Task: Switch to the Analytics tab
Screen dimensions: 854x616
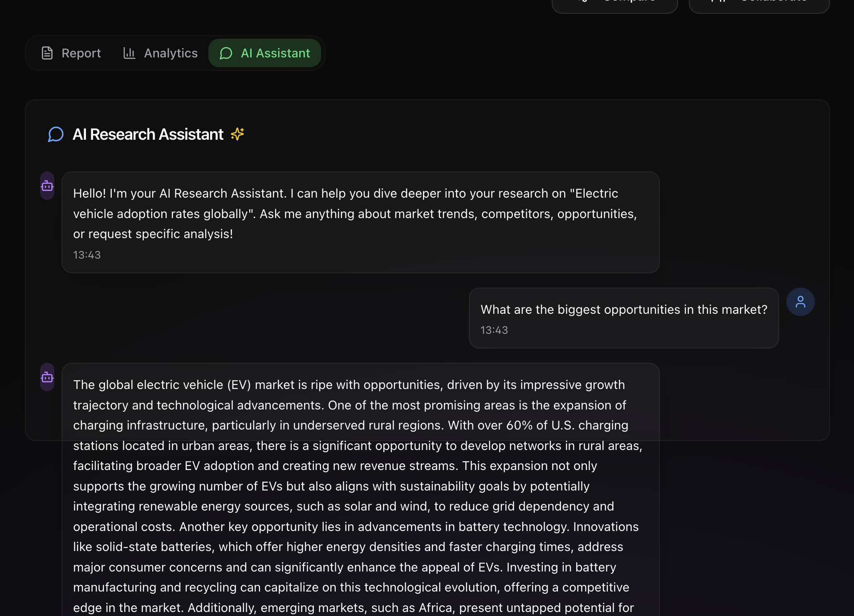Action: pos(160,53)
